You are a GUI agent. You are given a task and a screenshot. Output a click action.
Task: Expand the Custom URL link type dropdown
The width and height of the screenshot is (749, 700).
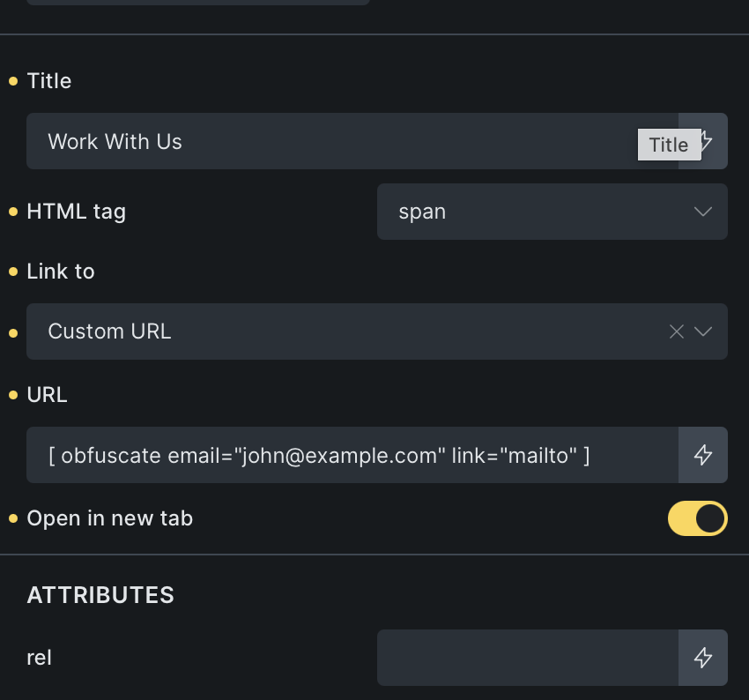pyautogui.click(x=352, y=331)
